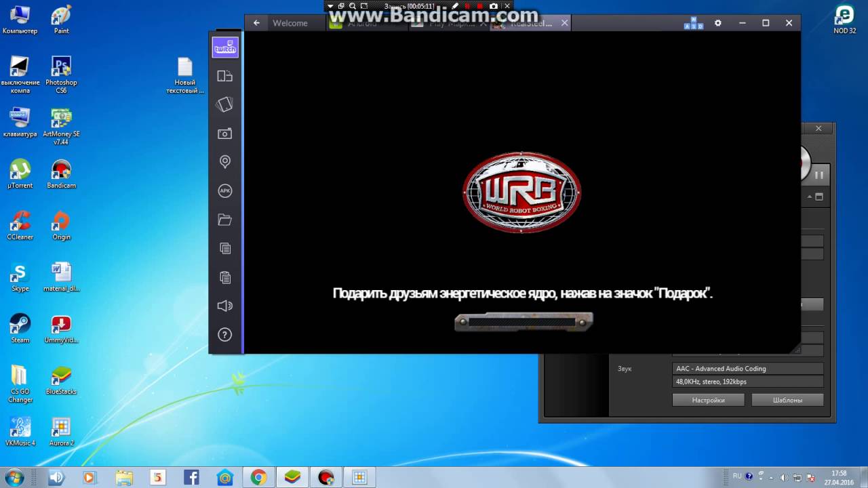Click the 48,0KHz, stereo, 192kbps field

(748, 382)
